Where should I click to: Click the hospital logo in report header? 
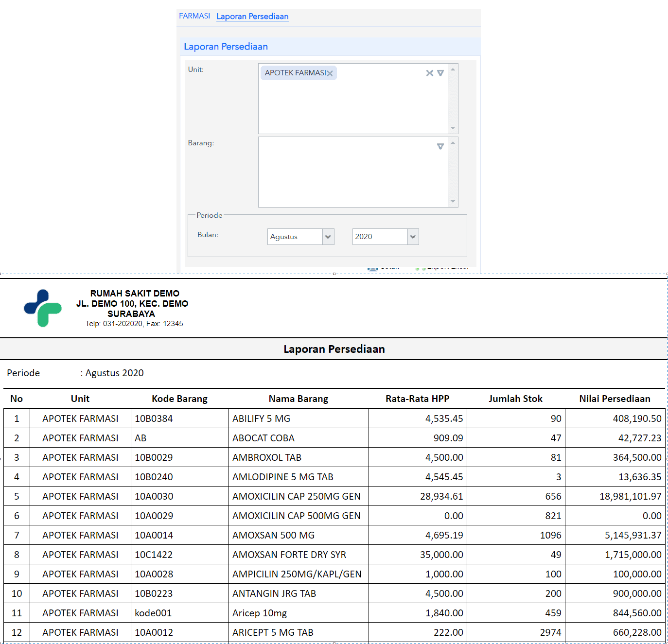tap(43, 308)
